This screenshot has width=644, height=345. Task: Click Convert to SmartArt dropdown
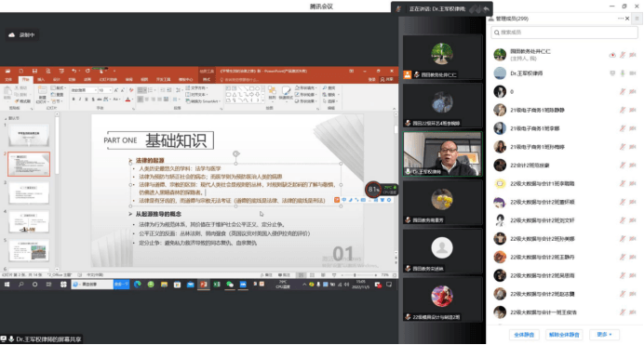coord(202,101)
